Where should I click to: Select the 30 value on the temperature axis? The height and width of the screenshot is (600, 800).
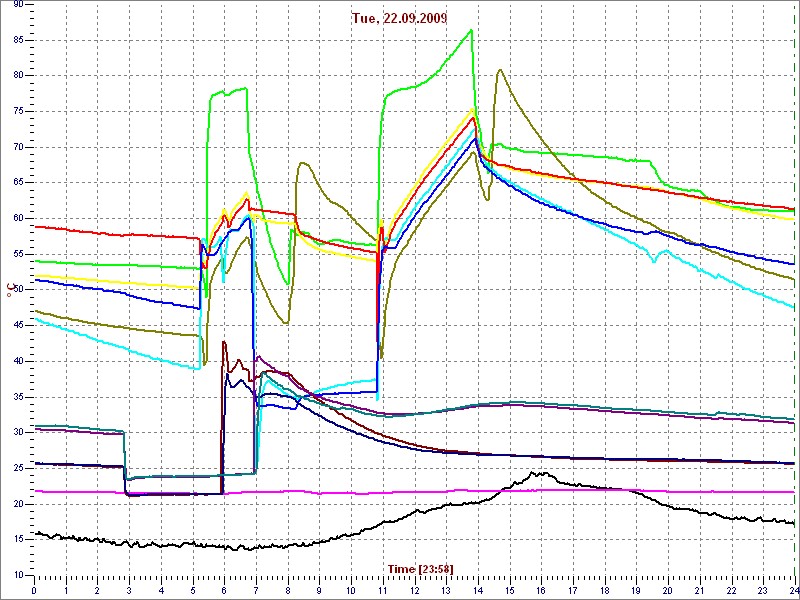pos(17,433)
